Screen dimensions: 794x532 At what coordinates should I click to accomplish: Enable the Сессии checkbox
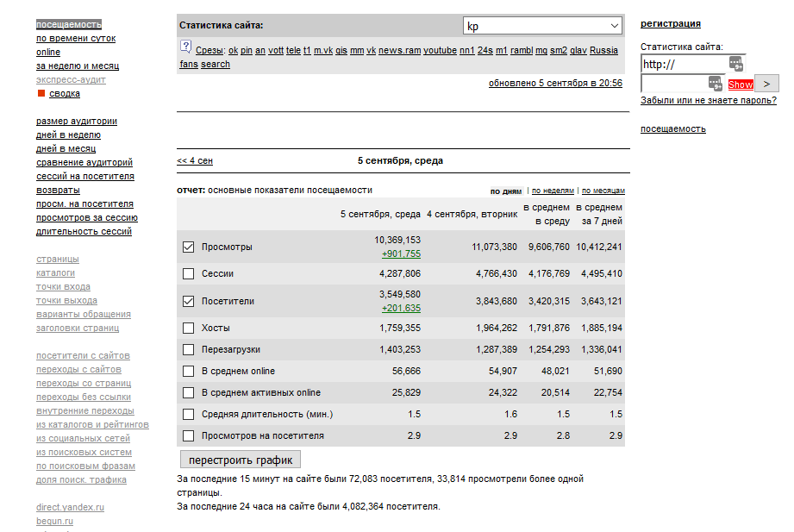point(189,274)
